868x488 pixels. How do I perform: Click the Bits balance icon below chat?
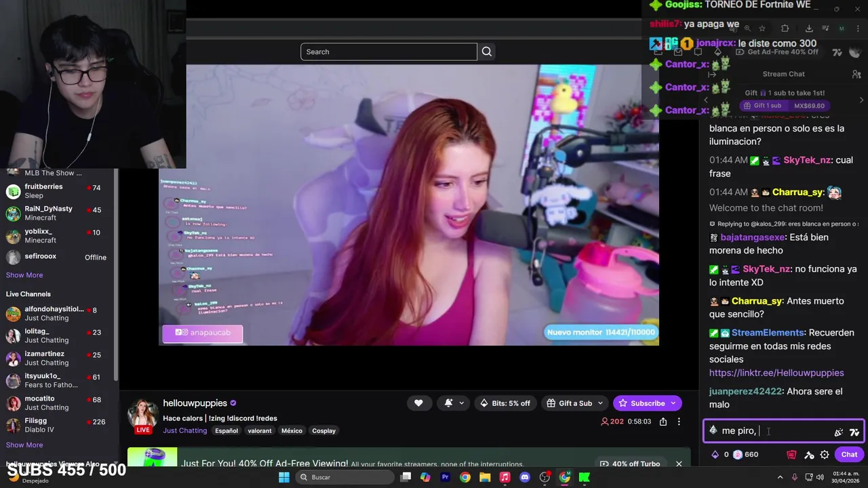click(715, 455)
